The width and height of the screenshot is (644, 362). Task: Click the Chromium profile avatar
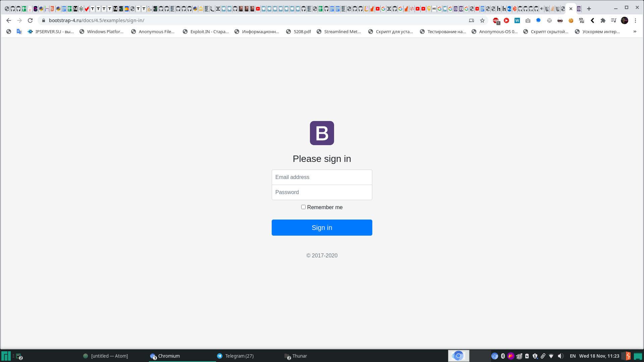click(625, 20)
